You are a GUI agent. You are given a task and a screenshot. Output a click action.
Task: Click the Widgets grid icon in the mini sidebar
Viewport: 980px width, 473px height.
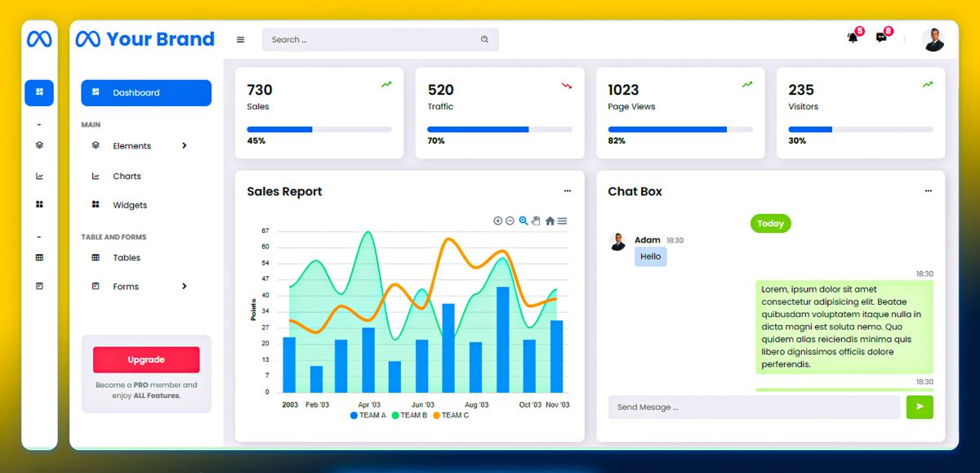[x=39, y=204]
